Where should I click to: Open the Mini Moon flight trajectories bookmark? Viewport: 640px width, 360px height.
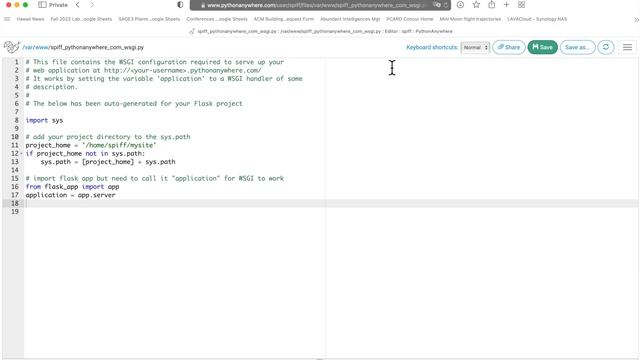(470, 19)
